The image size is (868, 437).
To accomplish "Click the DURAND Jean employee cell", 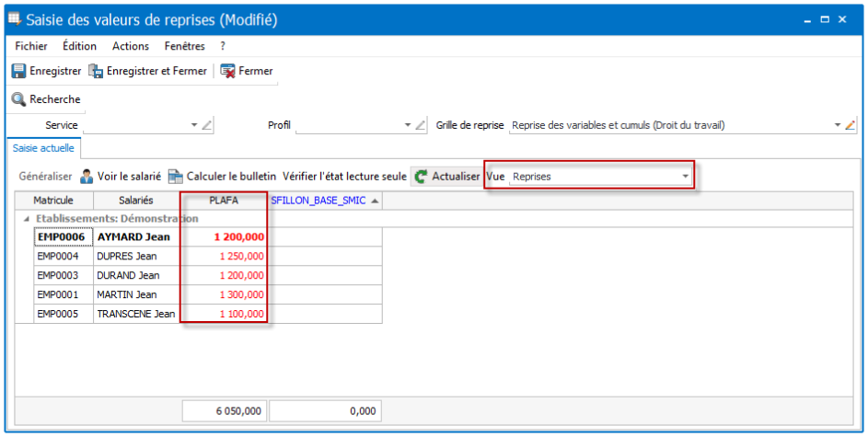I will coord(137,275).
